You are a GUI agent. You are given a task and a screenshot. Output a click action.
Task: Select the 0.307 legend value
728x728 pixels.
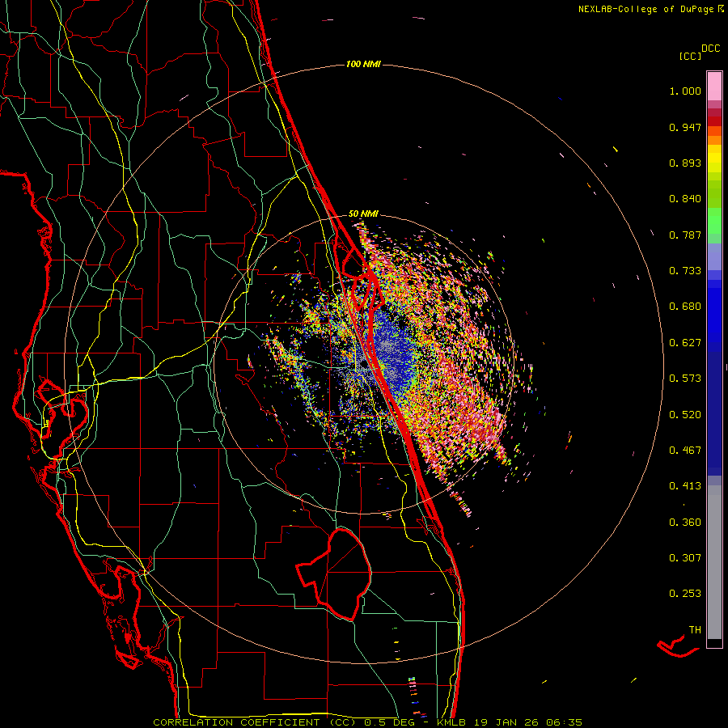coord(685,558)
